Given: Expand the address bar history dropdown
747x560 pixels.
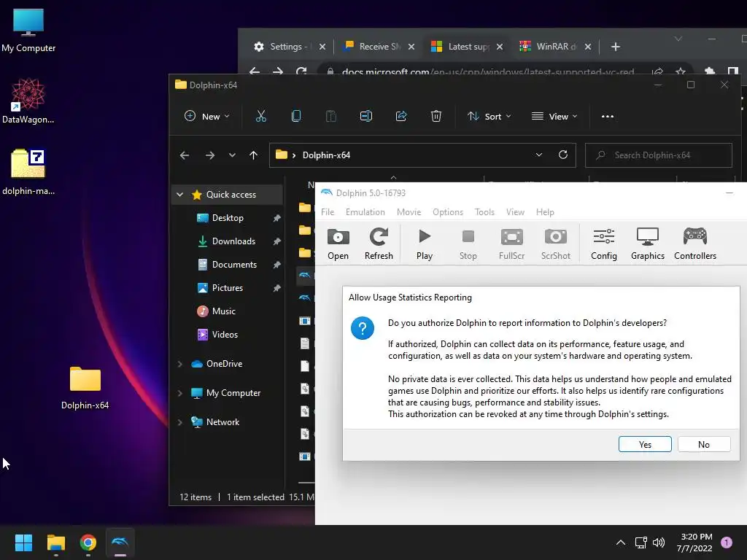Looking at the screenshot, I should [539, 155].
